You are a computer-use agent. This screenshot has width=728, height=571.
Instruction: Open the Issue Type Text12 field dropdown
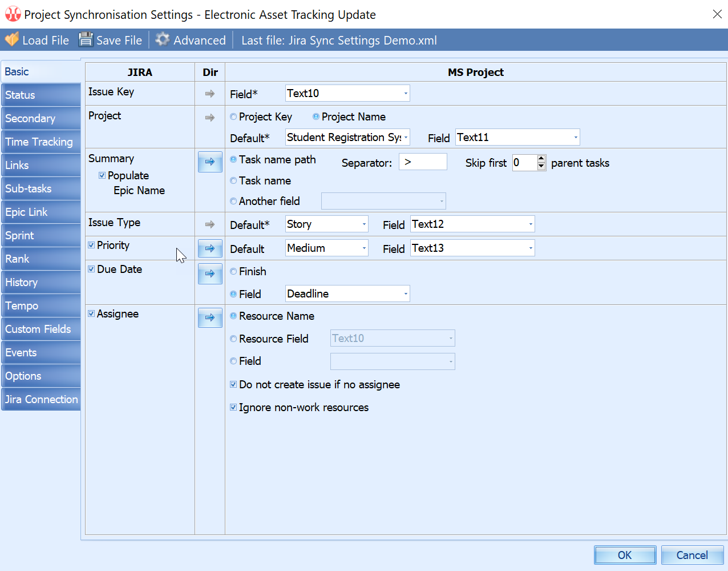coord(472,224)
